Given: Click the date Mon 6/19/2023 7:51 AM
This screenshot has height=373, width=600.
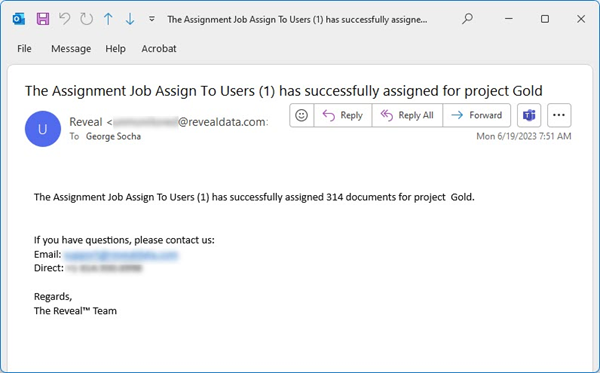Looking at the screenshot, I should [x=523, y=136].
